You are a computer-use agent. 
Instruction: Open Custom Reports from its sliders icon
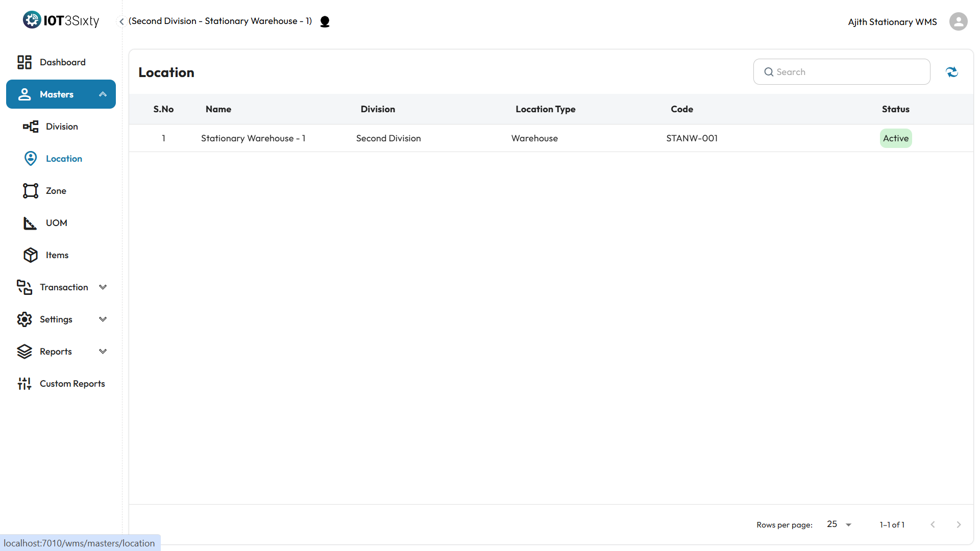(24, 384)
